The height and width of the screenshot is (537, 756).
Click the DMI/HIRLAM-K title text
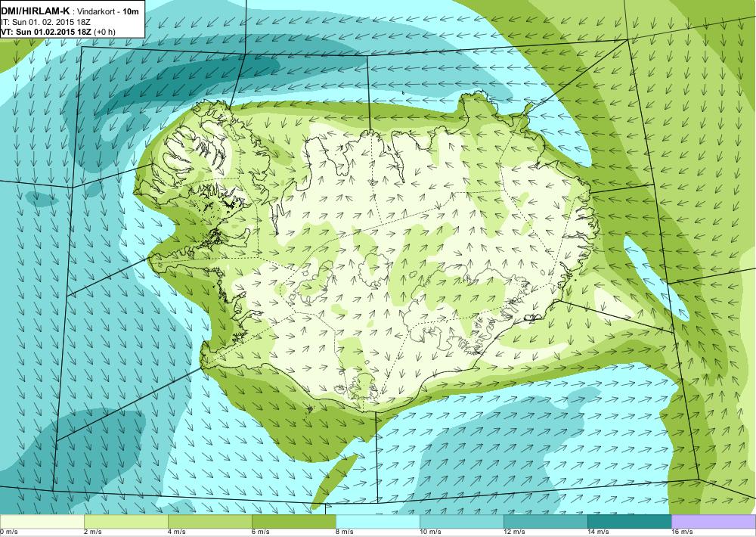(x=36, y=11)
